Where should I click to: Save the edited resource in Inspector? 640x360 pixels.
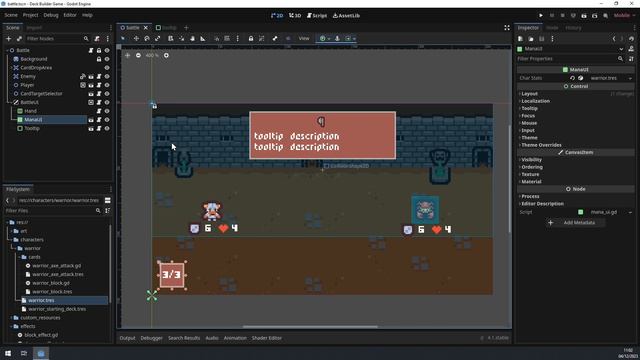coord(542,39)
